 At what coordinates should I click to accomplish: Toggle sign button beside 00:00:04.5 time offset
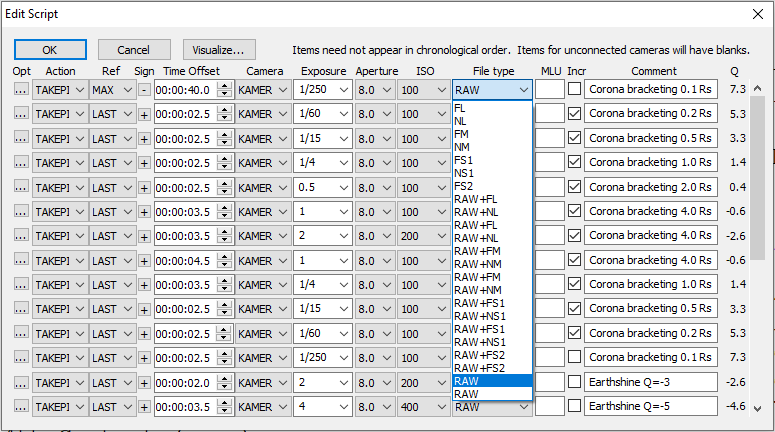click(x=144, y=260)
